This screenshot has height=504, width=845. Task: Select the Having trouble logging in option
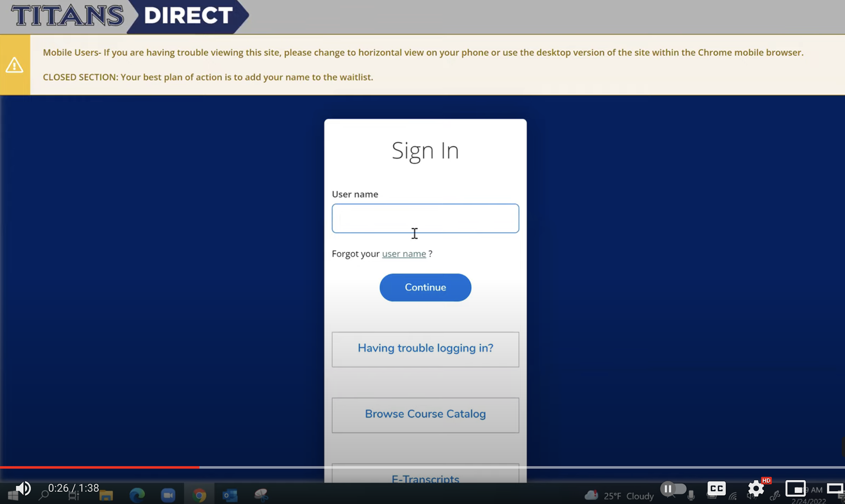tap(425, 347)
